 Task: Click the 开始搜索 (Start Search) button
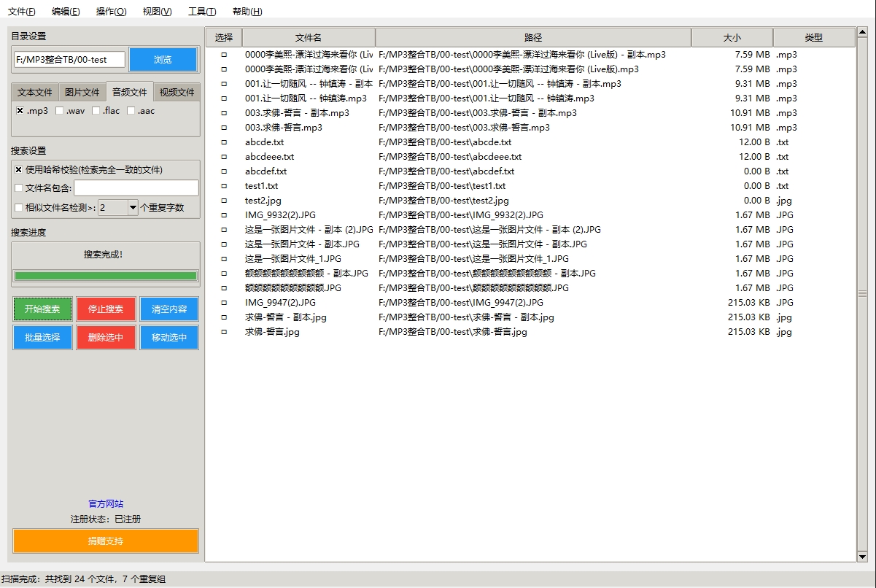[42, 309]
